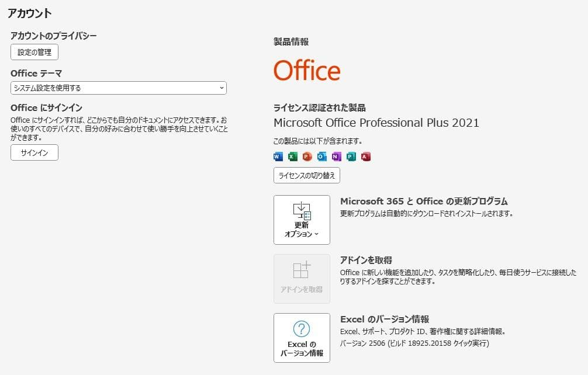This screenshot has height=375, width=588.
Task: Click the アドインを取得 tile
Action: [x=302, y=279]
